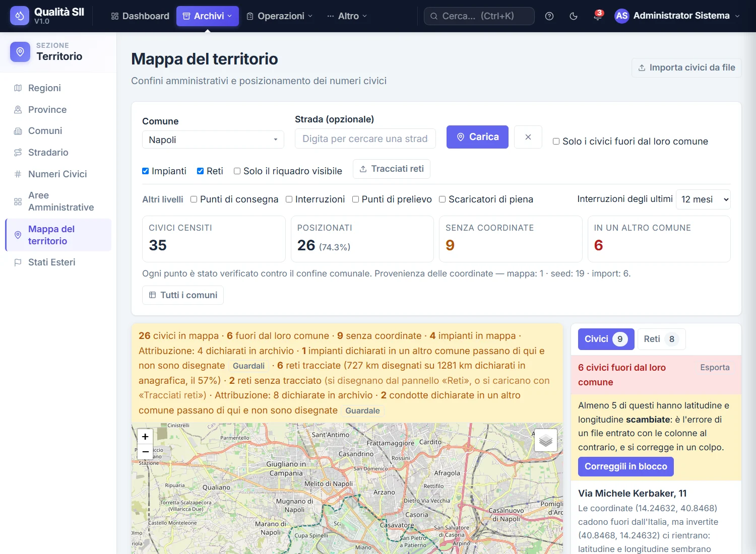The height and width of the screenshot is (554, 756).
Task: Open notifications bell with 3 badge
Action: (598, 16)
